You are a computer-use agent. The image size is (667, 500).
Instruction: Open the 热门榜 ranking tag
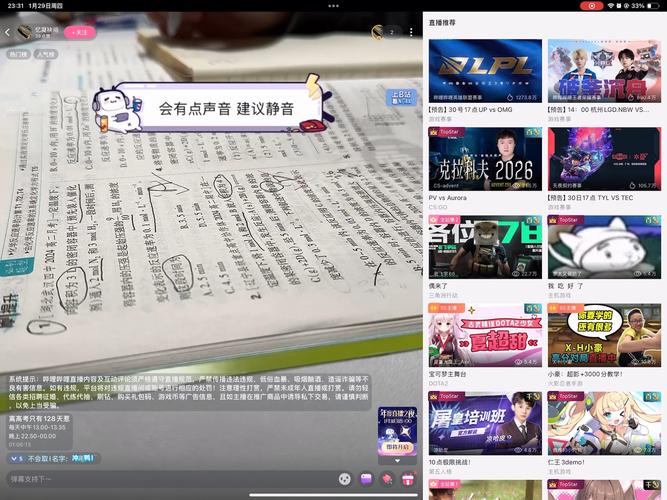pyautogui.click(x=18, y=54)
